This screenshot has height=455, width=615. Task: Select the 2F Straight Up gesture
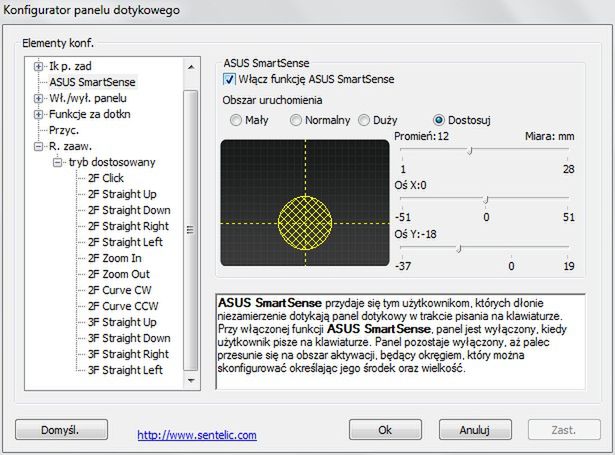(x=122, y=194)
